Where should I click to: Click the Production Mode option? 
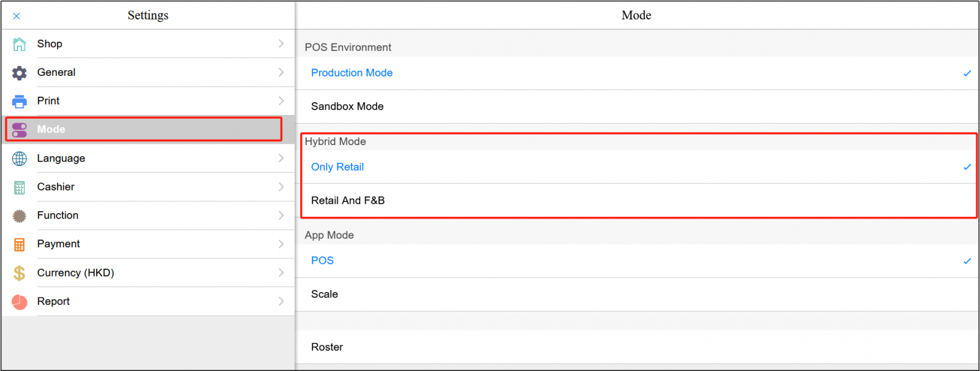352,72
